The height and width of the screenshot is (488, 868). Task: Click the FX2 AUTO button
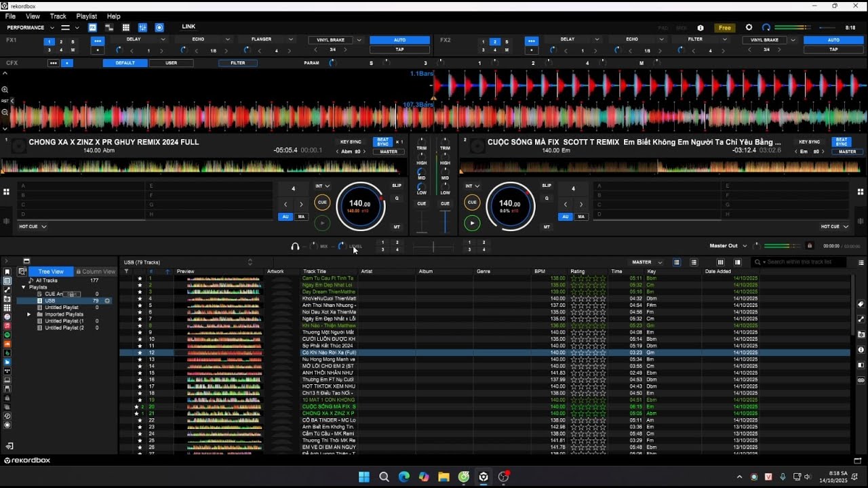point(833,40)
